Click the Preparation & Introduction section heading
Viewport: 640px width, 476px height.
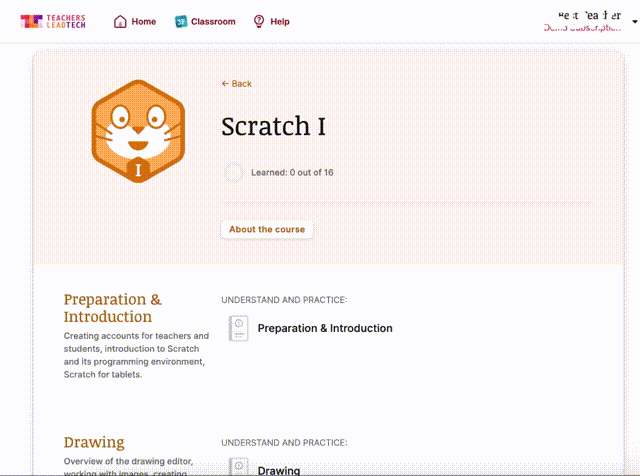pyautogui.click(x=113, y=308)
